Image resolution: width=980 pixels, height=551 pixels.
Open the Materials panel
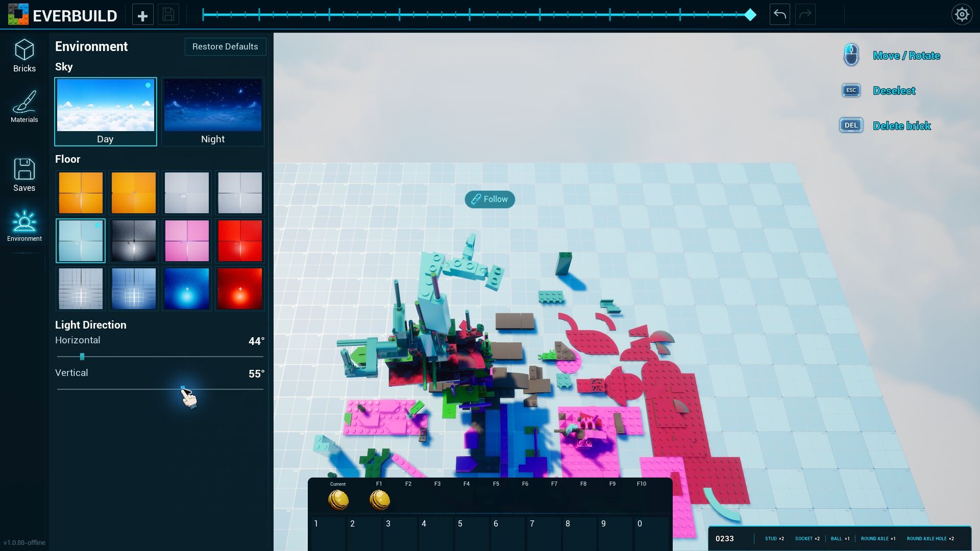tap(24, 107)
